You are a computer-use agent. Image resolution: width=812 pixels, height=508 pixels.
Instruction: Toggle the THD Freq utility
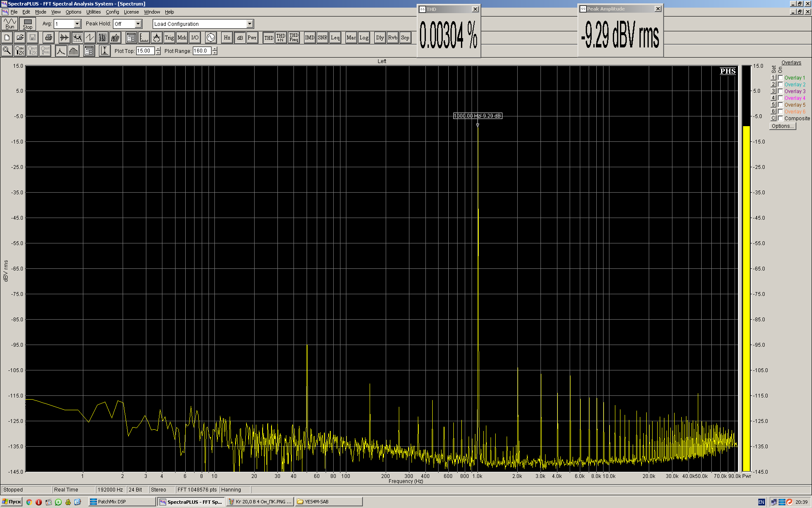pos(294,38)
